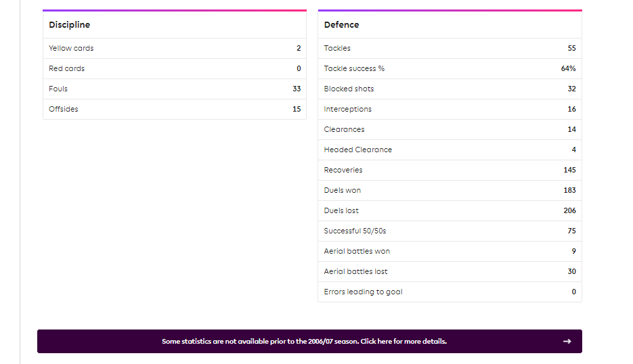
Task: Click the Yellow cards value 2
Action: pyautogui.click(x=299, y=48)
